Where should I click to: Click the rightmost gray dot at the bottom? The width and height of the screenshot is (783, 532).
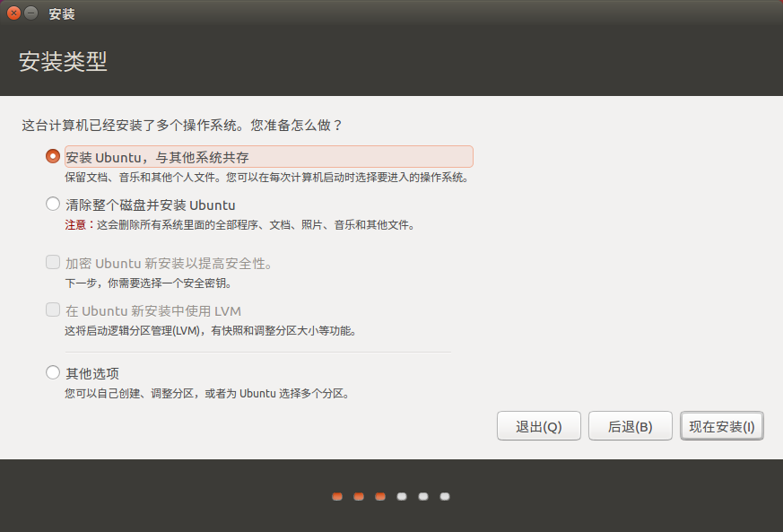pyautogui.click(x=444, y=495)
